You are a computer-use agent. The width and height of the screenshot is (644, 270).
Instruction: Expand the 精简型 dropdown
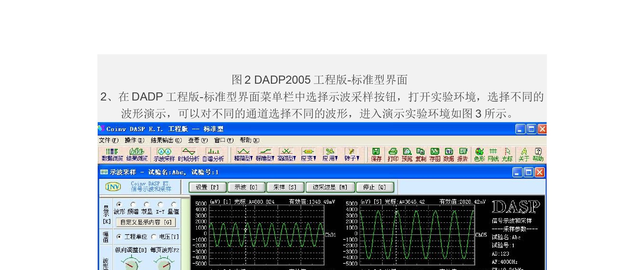pos(243,155)
